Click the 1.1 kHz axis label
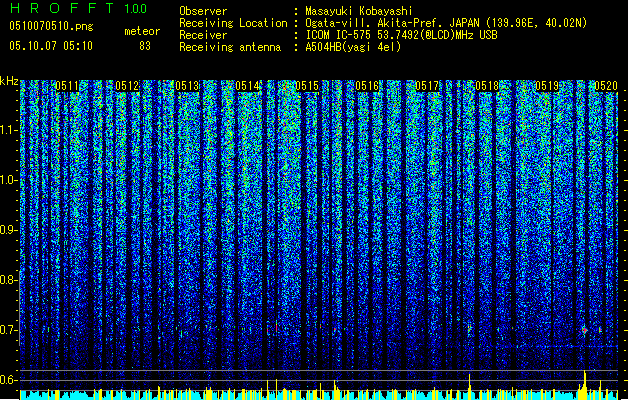Screen dimensions: 629x400 tap(9, 130)
